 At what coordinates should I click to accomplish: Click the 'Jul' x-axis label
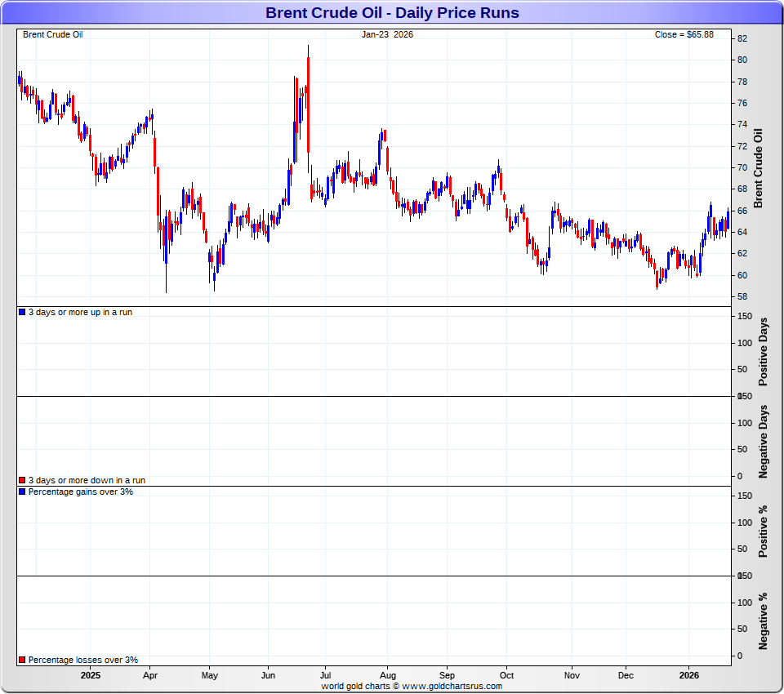click(x=325, y=675)
